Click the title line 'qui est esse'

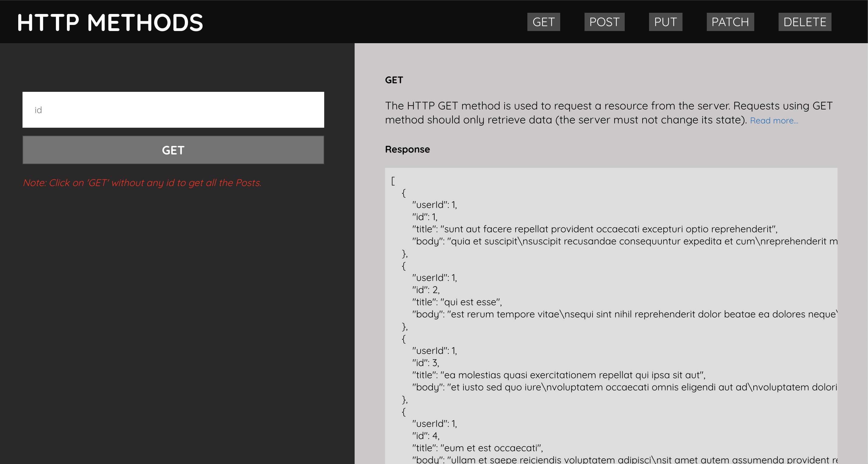pyautogui.click(x=457, y=302)
